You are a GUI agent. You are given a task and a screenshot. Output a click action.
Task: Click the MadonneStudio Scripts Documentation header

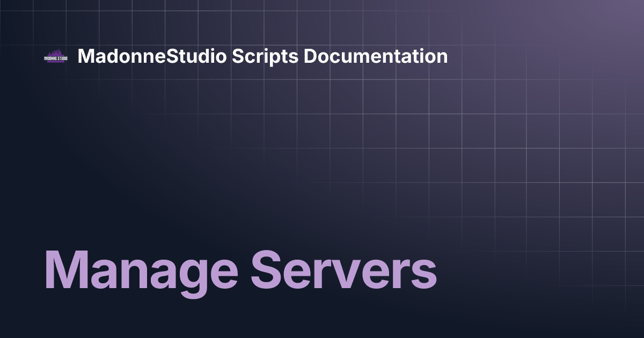click(x=261, y=56)
